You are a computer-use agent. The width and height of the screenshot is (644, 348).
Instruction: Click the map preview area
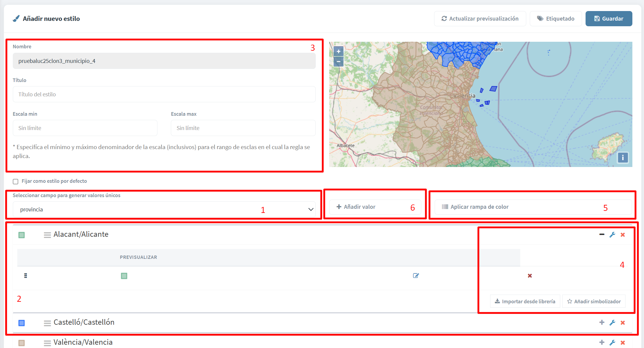(x=481, y=104)
